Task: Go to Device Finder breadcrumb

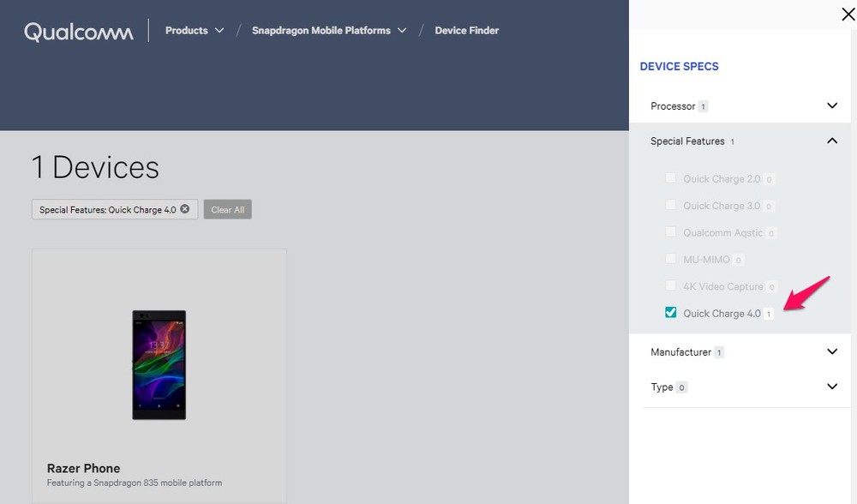Action: [467, 31]
